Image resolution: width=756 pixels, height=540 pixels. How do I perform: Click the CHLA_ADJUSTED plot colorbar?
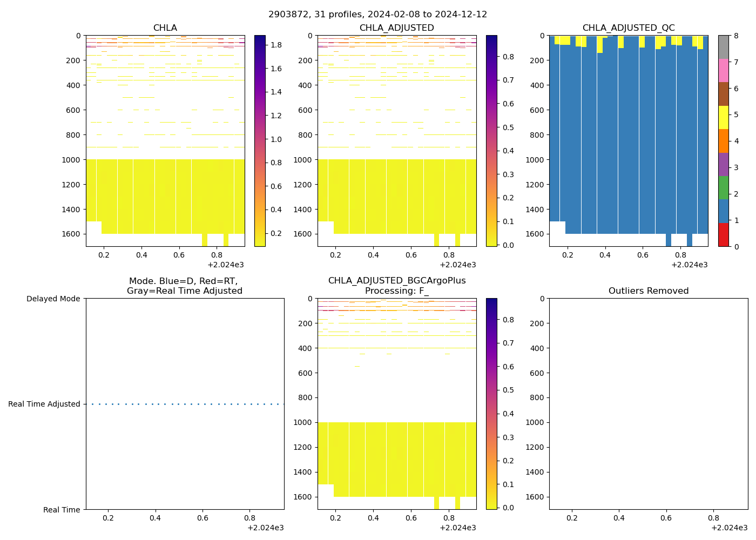point(491,140)
